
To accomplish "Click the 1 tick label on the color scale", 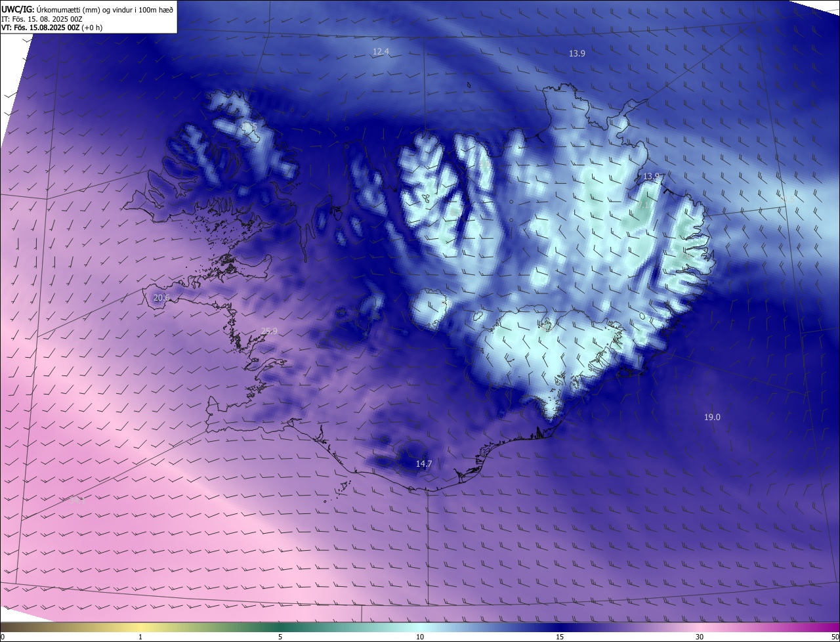I will pos(140,637).
